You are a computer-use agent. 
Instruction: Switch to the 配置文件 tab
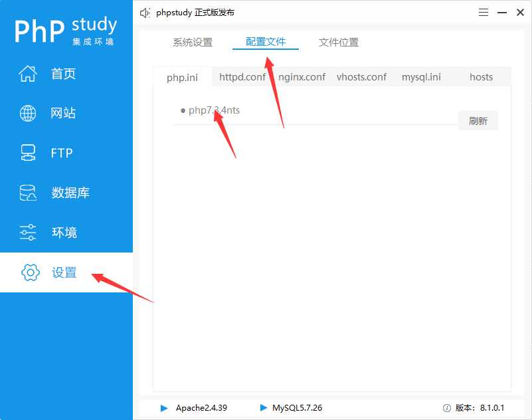[266, 42]
